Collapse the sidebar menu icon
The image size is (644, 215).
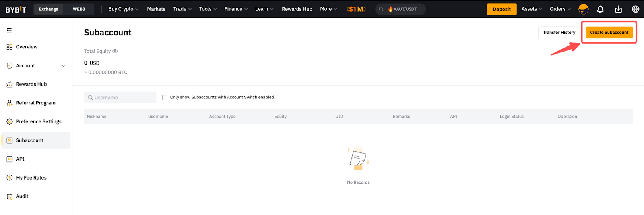point(9,30)
